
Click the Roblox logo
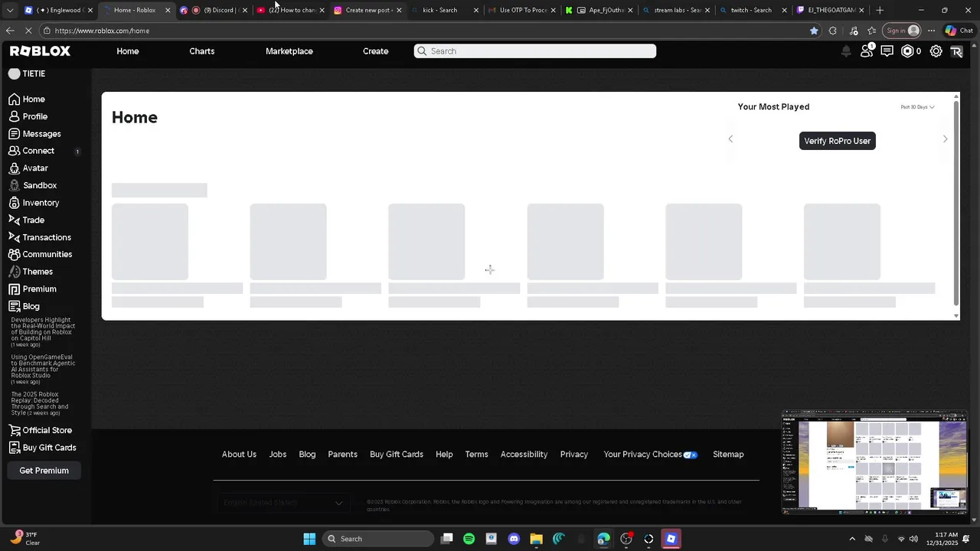pos(40,51)
